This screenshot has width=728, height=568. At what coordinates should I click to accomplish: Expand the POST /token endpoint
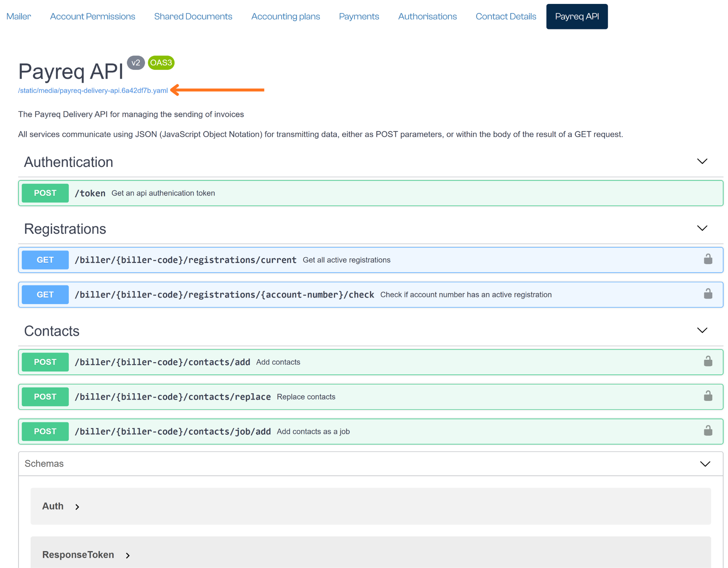point(370,193)
